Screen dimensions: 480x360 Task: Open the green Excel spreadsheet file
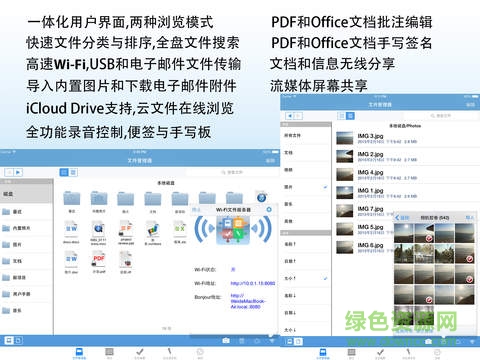point(180,230)
